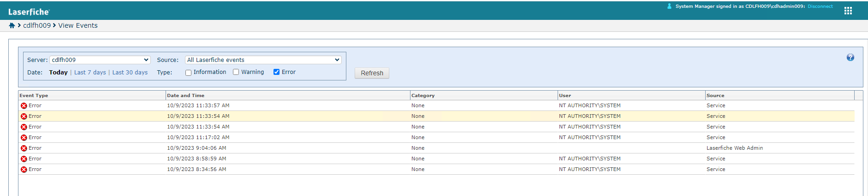Enable the Information type checkbox

(188, 73)
